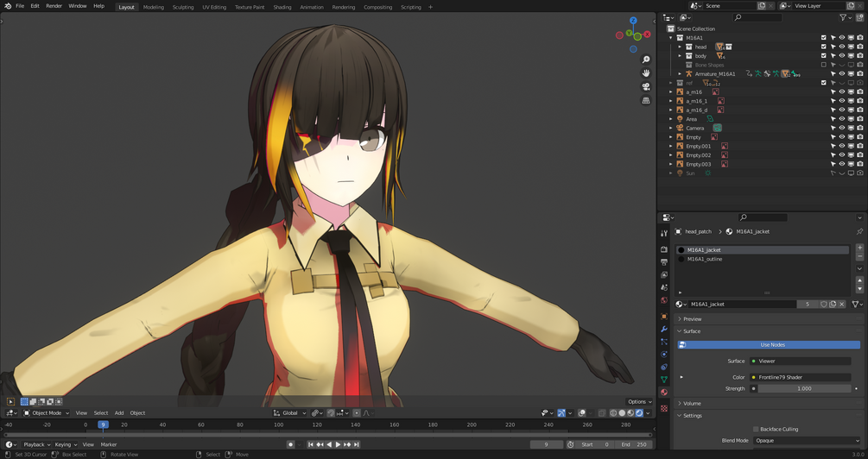Enable the Backface Culling checkbox
Image resolution: width=868 pixels, height=459 pixels.
[756, 429]
